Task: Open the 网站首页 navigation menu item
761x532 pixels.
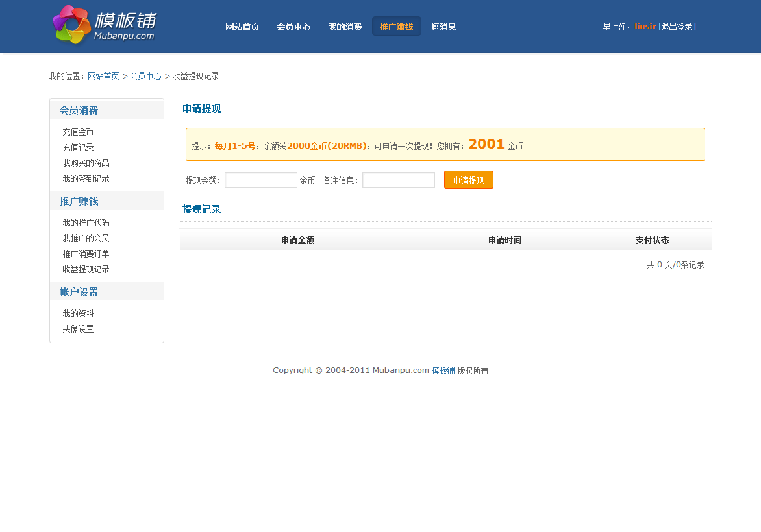Action: (x=242, y=27)
